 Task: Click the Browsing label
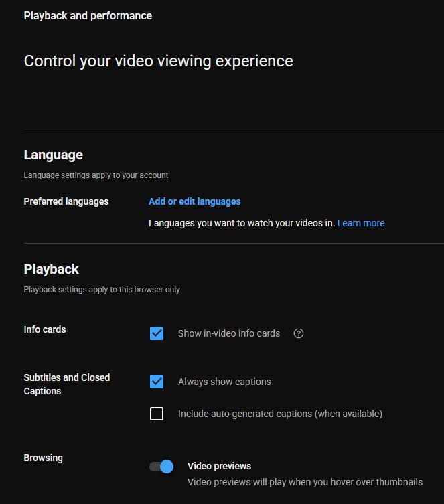[x=43, y=458]
